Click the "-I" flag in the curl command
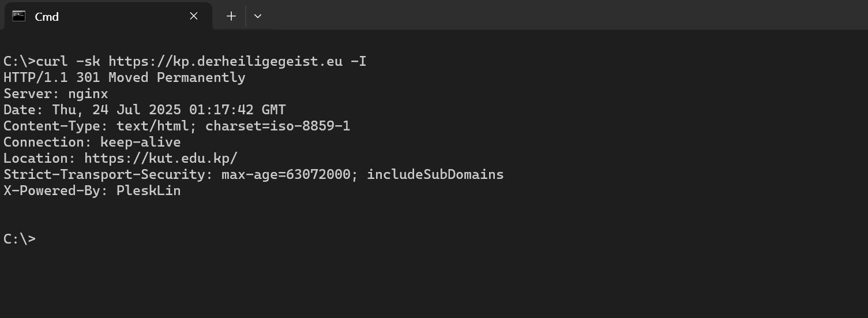Viewport: 868px width, 318px height. (358, 61)
